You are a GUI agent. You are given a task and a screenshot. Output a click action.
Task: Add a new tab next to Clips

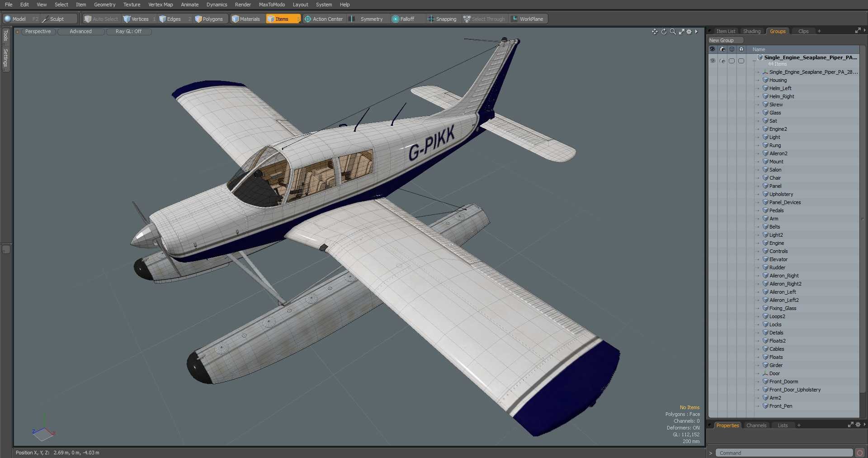(819, 31)
